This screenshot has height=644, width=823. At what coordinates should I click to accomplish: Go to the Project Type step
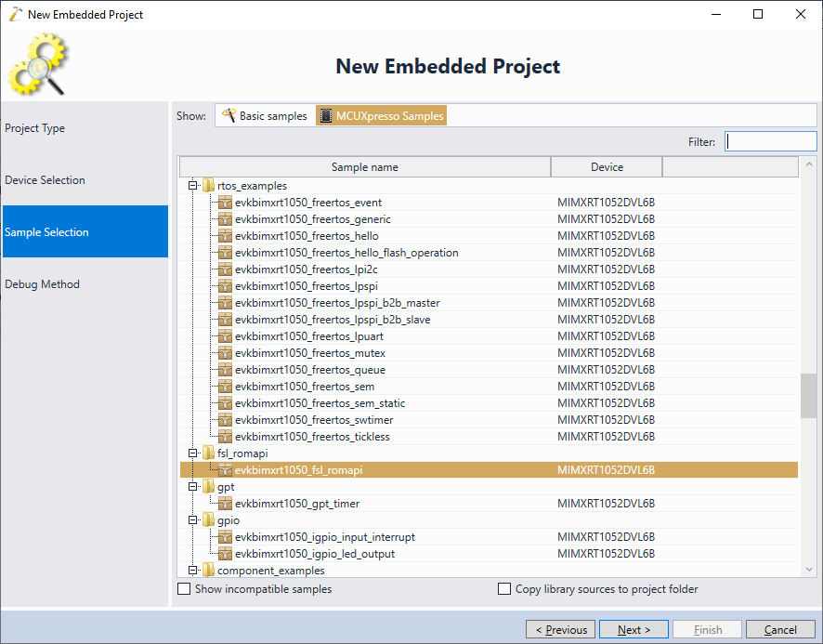click(85, 128)
